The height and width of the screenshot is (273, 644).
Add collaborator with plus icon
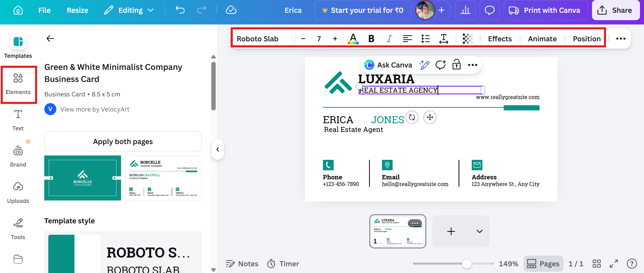[x=441, y=10]
